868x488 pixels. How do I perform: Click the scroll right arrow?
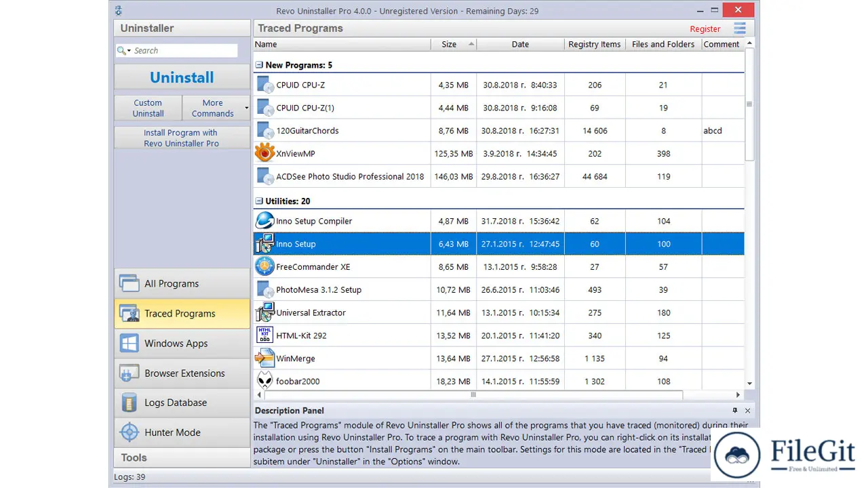click(x=738, y=394)
